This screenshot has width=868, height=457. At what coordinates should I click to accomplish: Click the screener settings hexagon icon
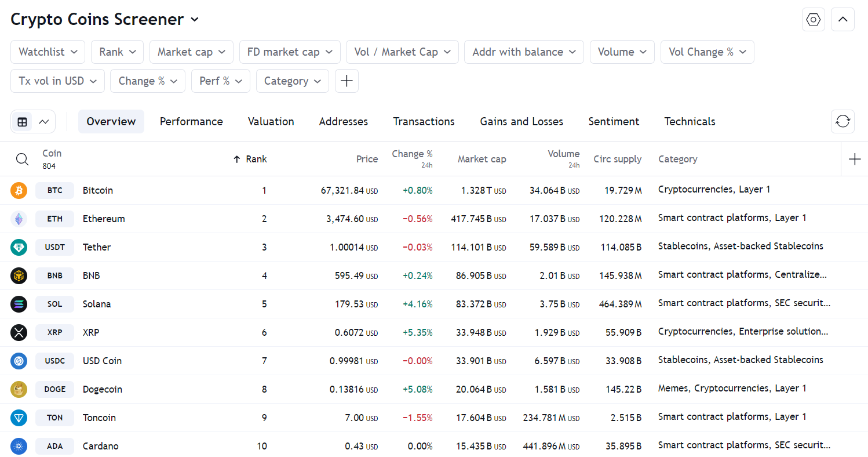point(814,20)
